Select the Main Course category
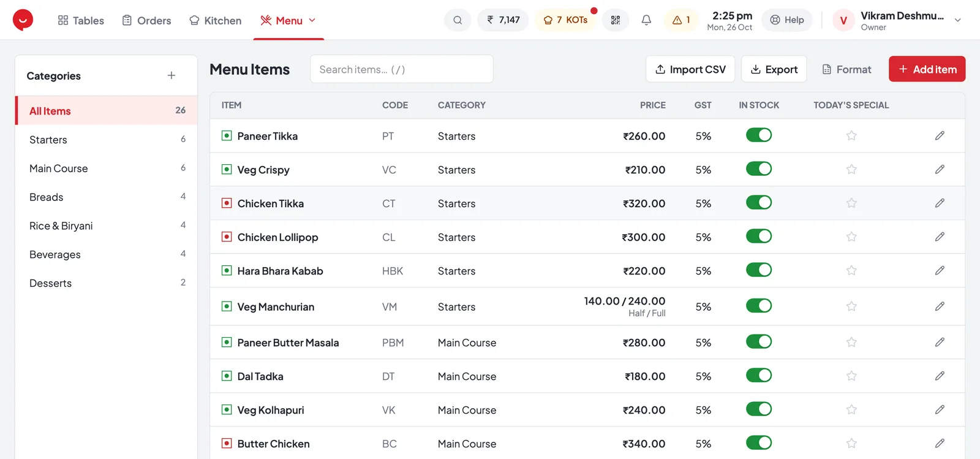The width and height of the screenshot is (980, 459). [107, 168]
